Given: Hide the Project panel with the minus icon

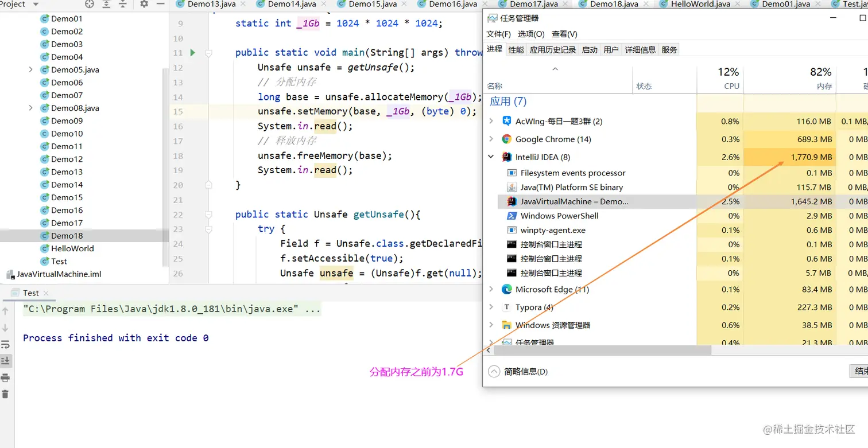Looking at the screenshot, I should (x=160, y=4).
